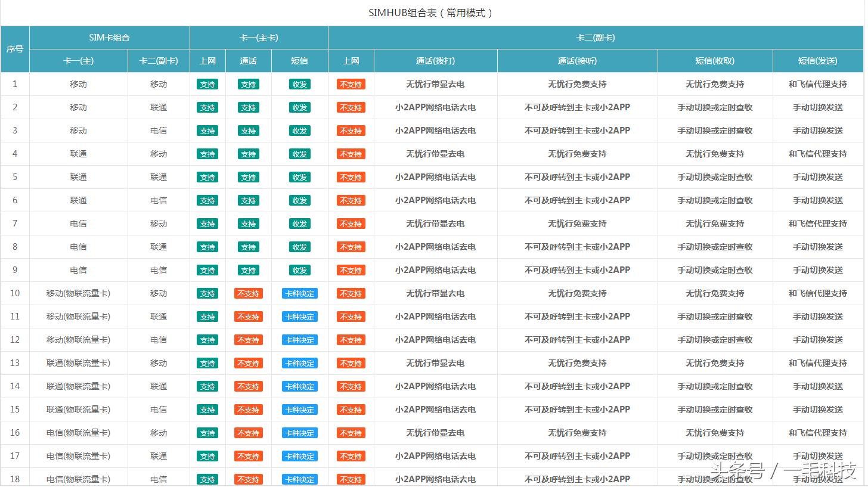This screenshot has width=868, height=487.
Task: Click the 卡种决定 badge in row 10
Action: 299,293
